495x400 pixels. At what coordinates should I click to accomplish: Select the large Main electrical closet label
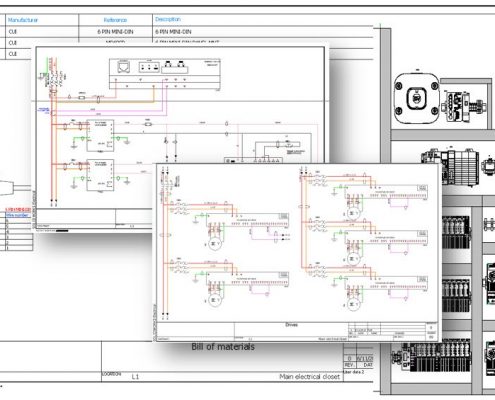309,377
